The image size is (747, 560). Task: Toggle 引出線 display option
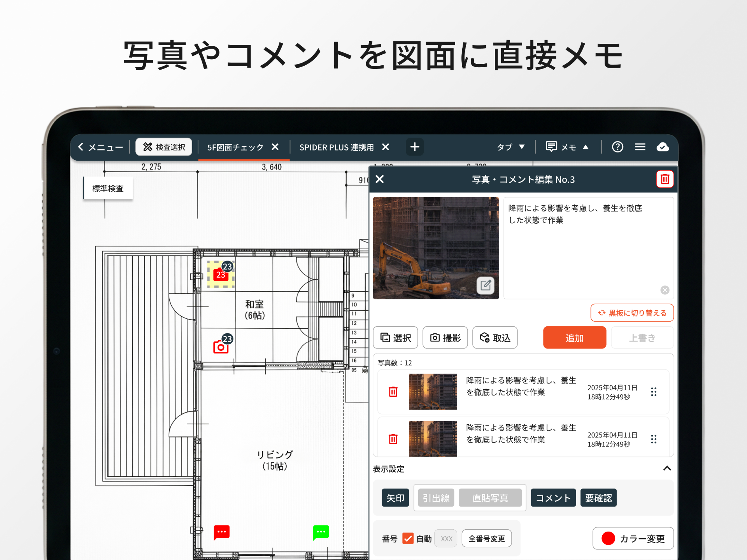(x=436, y=498)
